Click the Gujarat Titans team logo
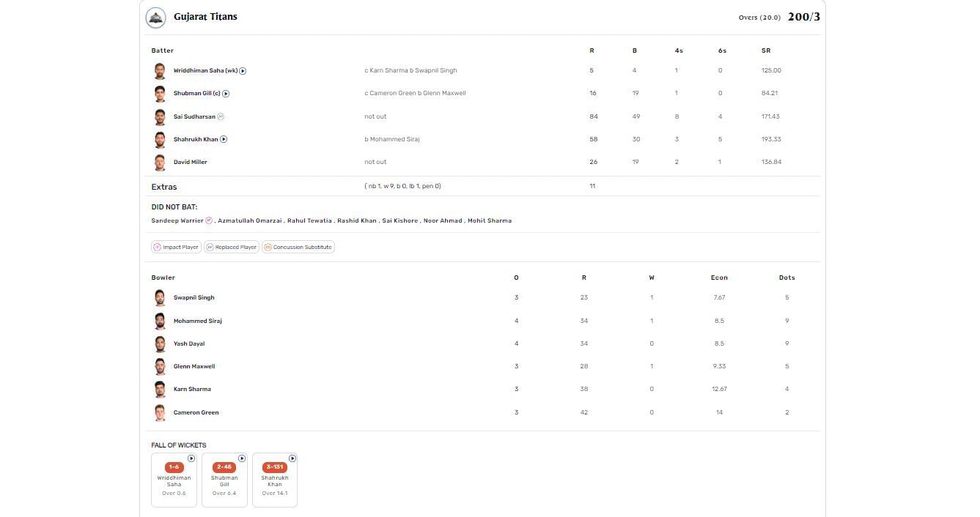This screenshot has width=980, height=517. (155, 18)
